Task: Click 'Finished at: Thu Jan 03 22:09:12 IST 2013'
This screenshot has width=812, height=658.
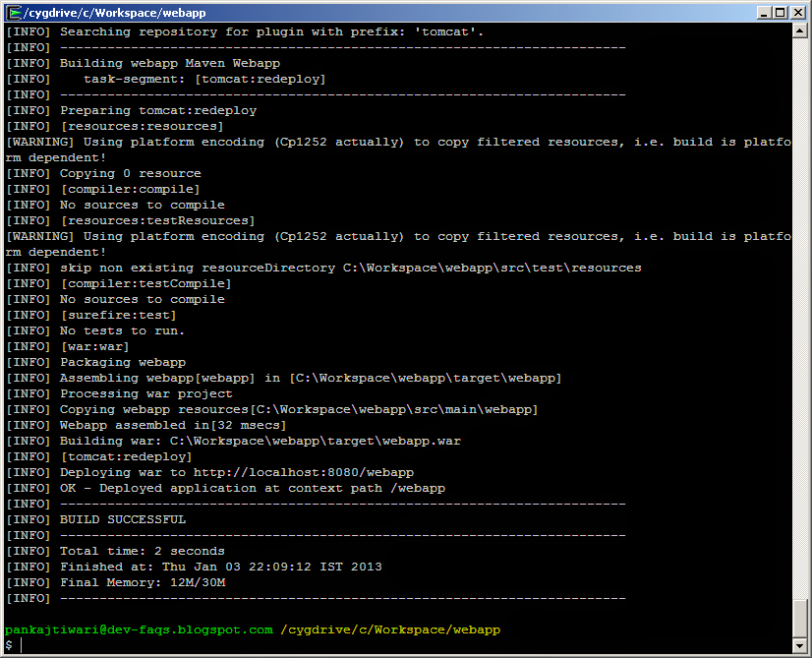Action: (195, 567)
